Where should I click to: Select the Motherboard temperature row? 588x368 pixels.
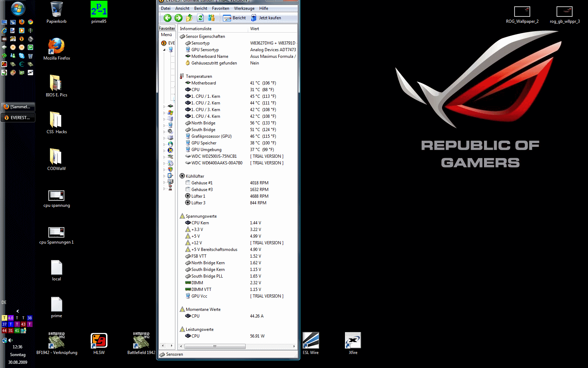click(238, 83)
